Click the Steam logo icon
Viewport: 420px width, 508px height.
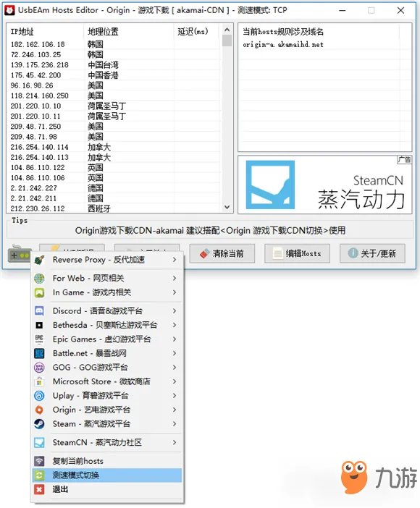point(39,424)
